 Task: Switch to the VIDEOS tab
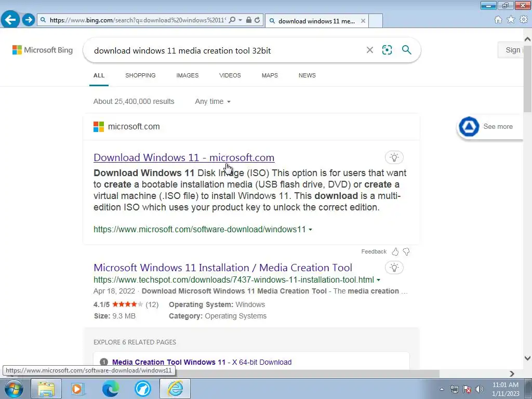coord(230,75)
